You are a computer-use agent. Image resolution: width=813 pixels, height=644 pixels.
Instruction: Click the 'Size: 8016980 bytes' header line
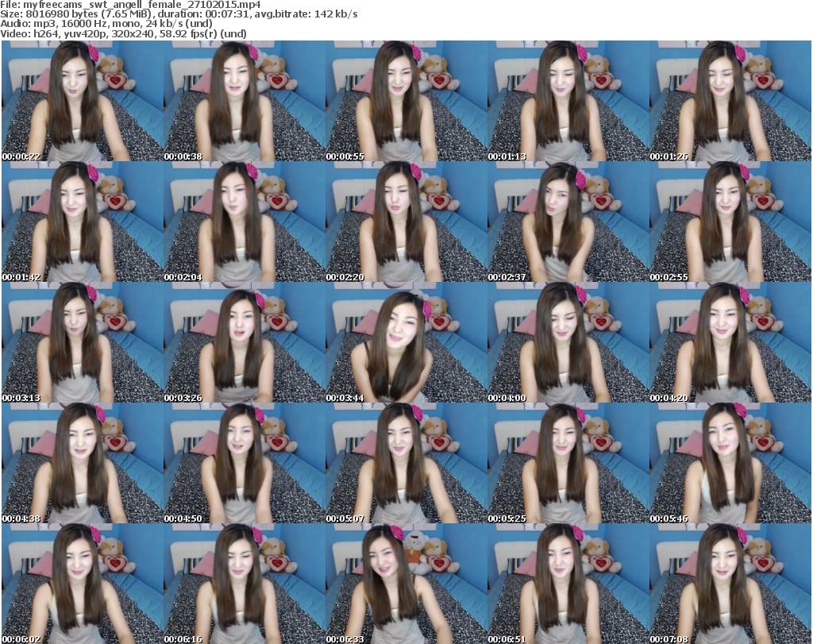[179, 14]
